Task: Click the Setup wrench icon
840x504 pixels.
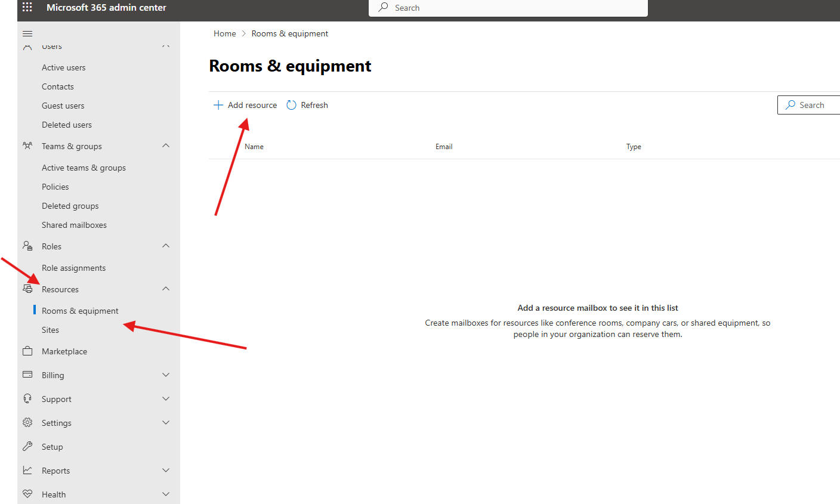Action: [x=27, y=447]
